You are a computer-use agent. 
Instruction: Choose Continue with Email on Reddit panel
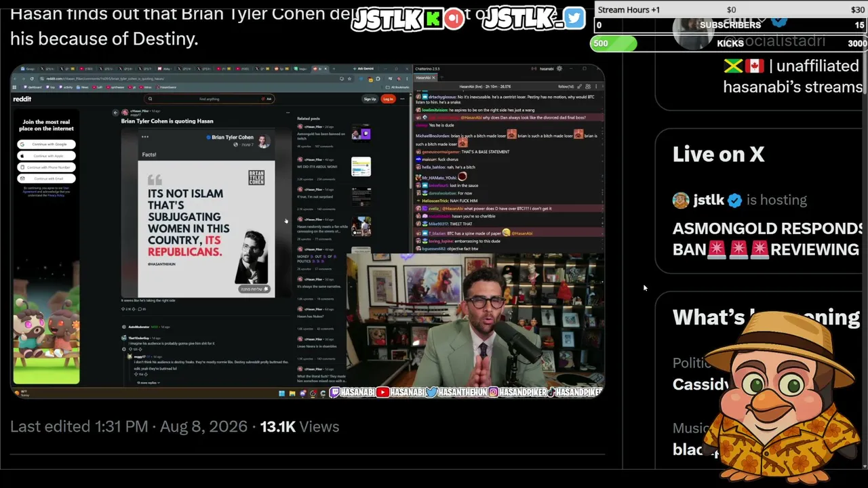47,179
